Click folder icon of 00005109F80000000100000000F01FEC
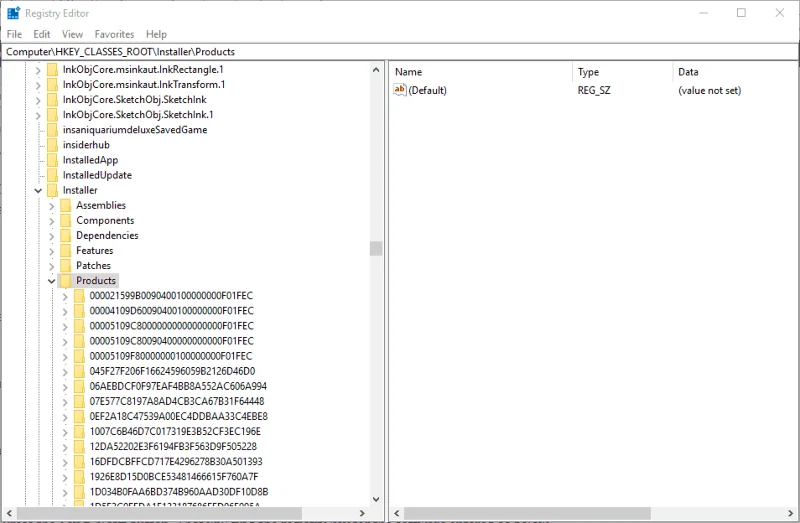 (x=79, y=356)
